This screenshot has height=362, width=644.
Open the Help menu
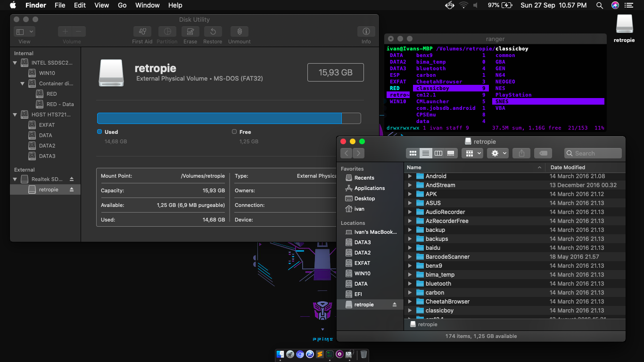pos(175,5)
